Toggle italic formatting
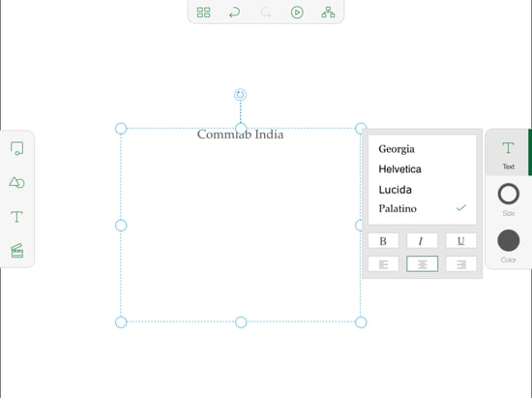 coord(422,241)
